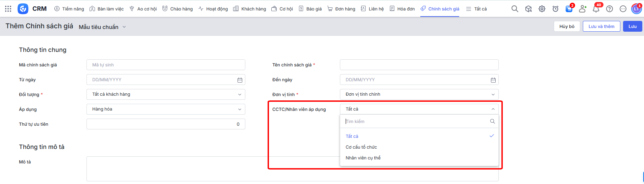Open the settings gear icon
Screen dimensions: 644x184
(542, 9)
